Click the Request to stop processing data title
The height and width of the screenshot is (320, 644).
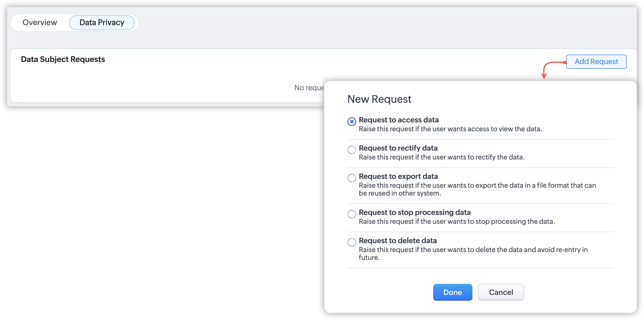(415, 212)
